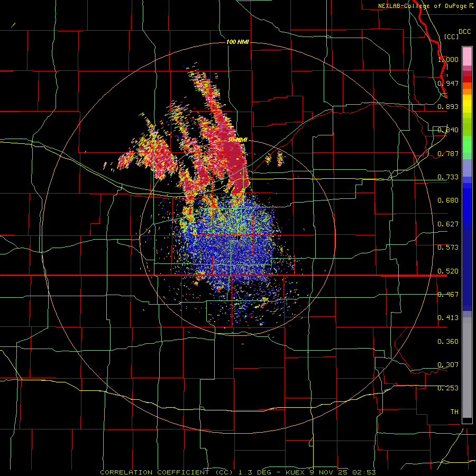Click the 100 NMI range ring label
This screenshot has height=476, width=476.
[x=237, y=42]
